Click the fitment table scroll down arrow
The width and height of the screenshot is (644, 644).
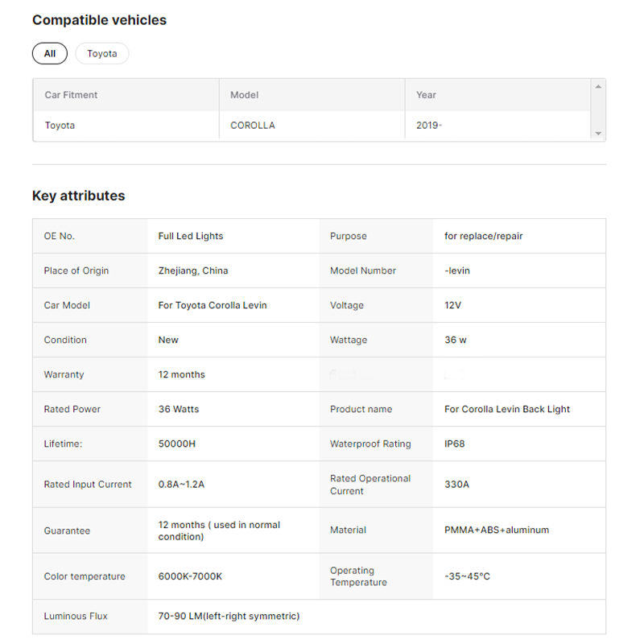(x=598, y=134)
